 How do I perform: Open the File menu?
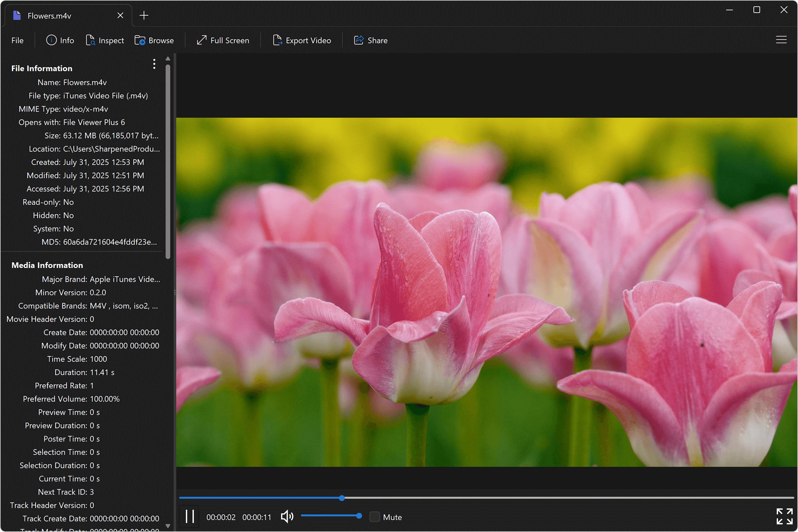17,40
